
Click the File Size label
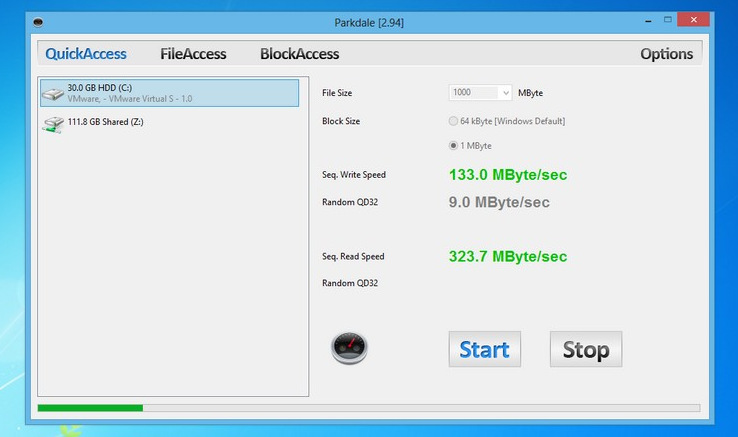[x=337, y=93]
